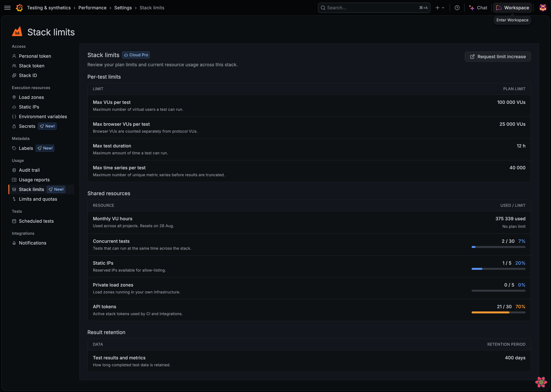Screen dimensions: 551x392
Task: Click the Secrets lock icon
Action: click(x=14, y=126)
